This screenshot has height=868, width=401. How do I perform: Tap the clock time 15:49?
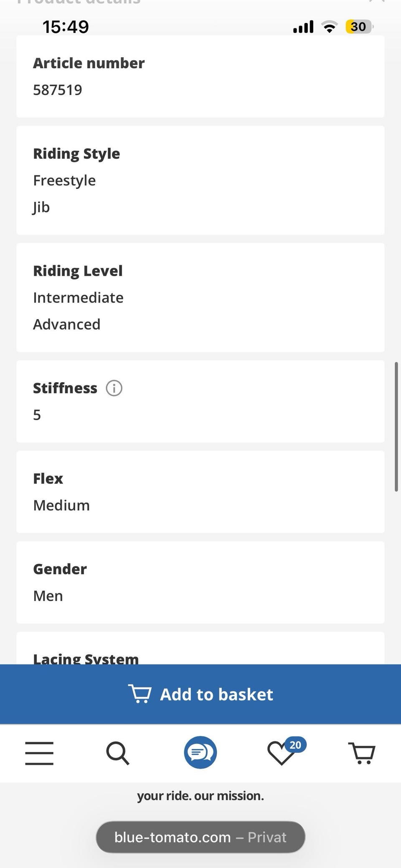pyautogui.click(x=66, y=27)
